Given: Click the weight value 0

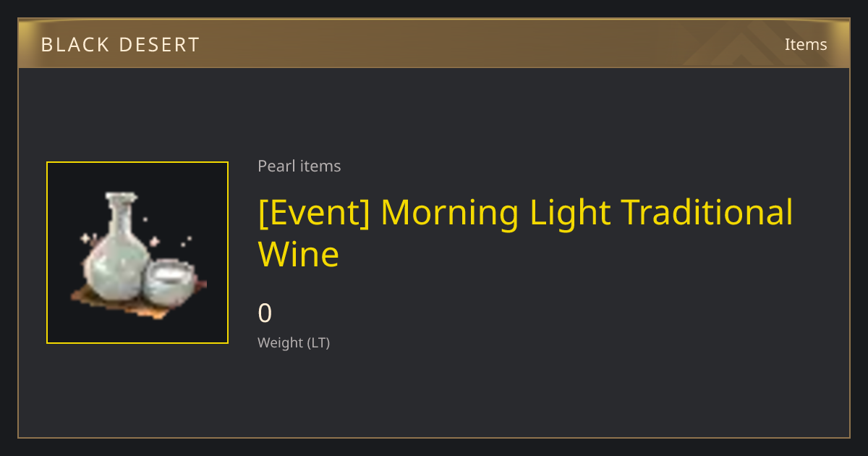Looking at the screenshot, I should (x=265, y=313).
